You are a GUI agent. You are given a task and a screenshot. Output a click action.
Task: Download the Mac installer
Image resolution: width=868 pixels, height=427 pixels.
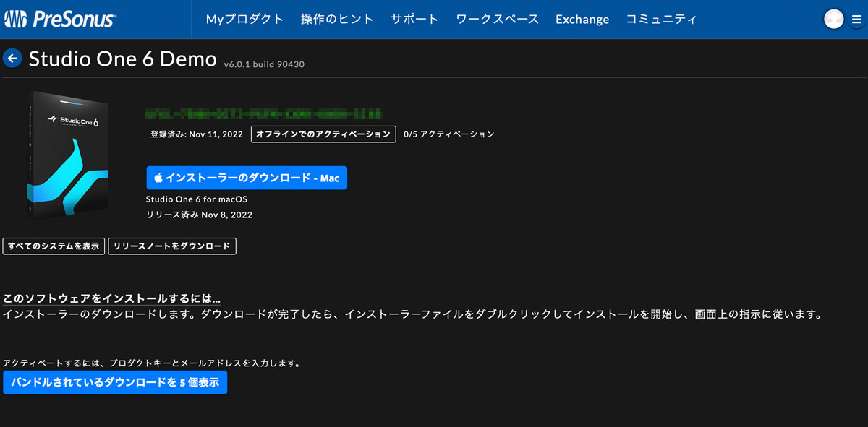coord(247,178)
